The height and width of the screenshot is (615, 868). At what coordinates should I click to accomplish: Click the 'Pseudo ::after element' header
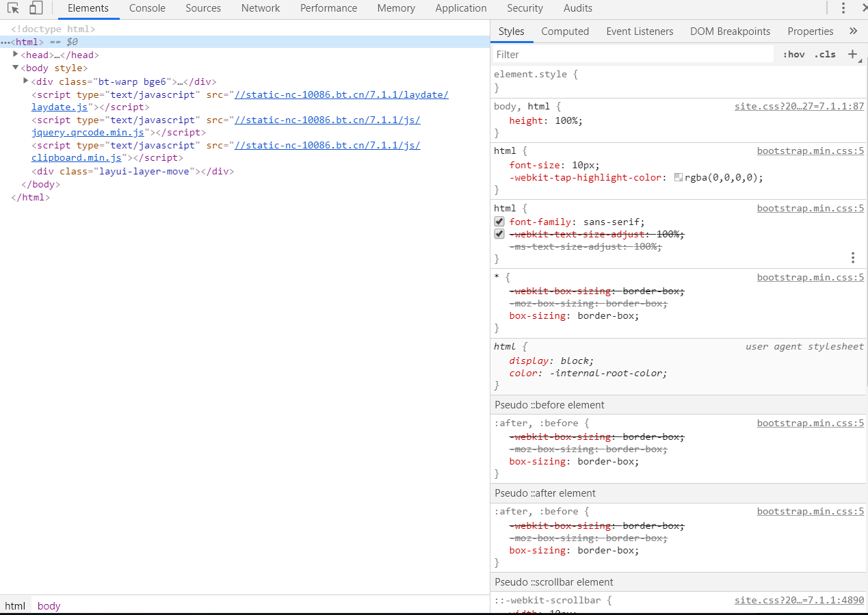(x=545, y=493)
